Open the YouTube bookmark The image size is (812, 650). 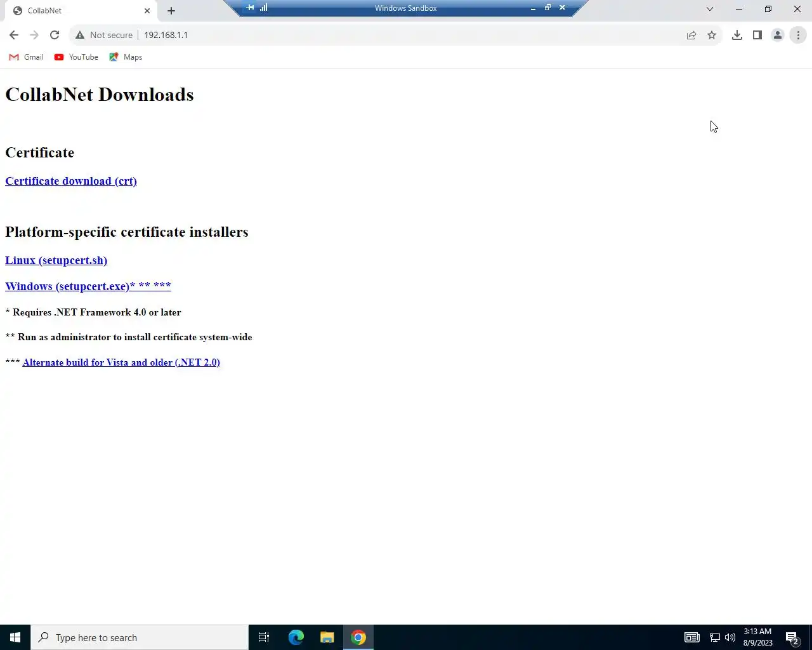click(76, 57)
